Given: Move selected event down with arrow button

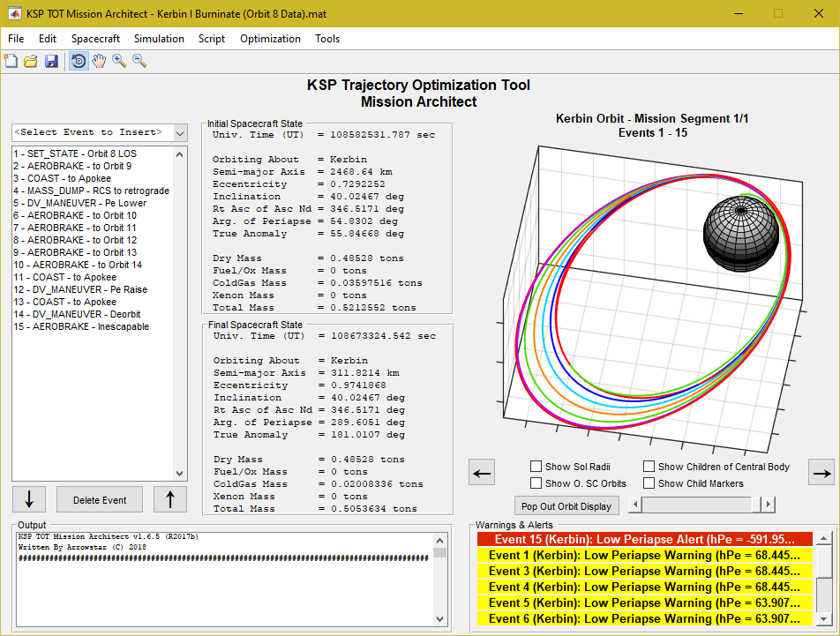Looking at the screenshot, I should (29, 499).
